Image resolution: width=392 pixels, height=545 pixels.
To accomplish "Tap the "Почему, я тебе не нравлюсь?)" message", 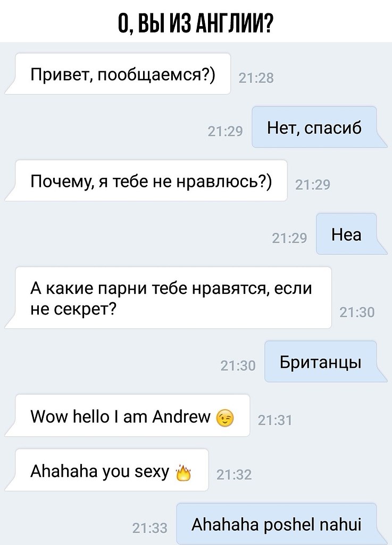I will [x=152, y=180].
